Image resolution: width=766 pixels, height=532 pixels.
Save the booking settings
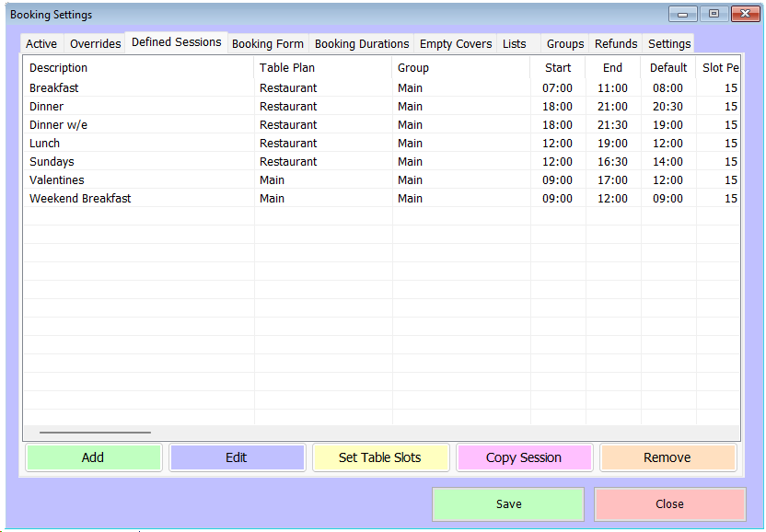(x=508, y=504)
